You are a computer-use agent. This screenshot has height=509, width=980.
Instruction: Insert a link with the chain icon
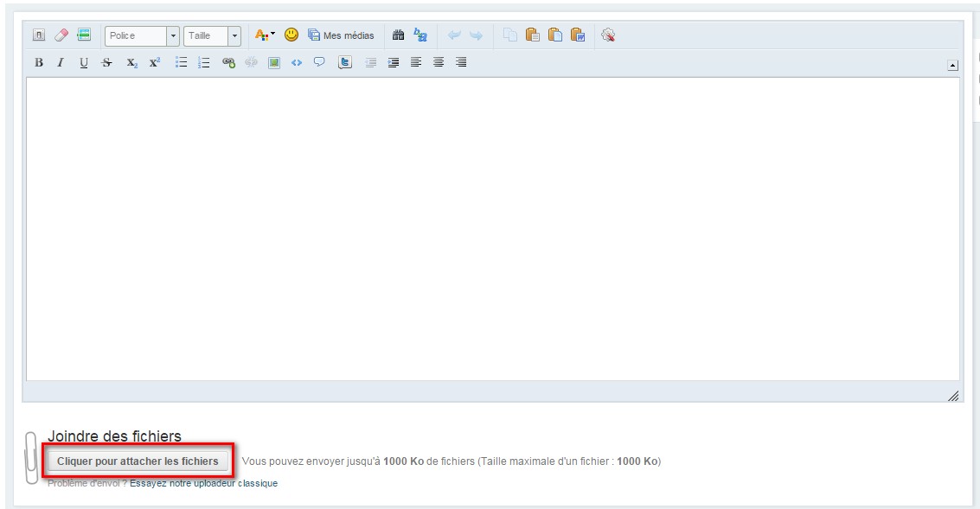(228, 62)
